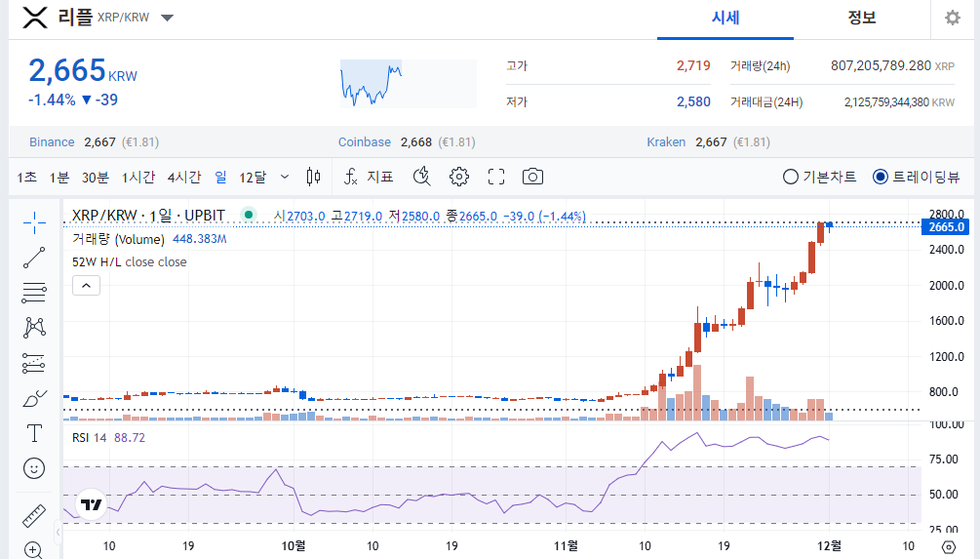The image size is (980, 559).
Task: Select the 30분 interval
Action: (96, 178)
